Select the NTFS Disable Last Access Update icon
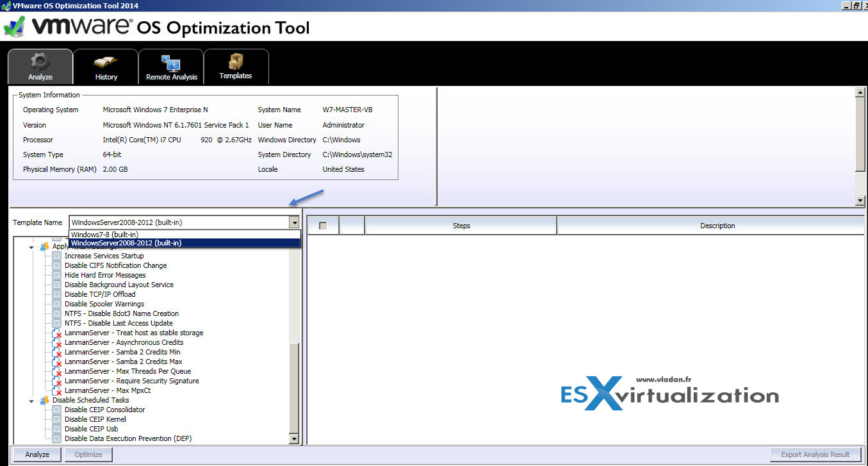The height and width of the screenshot is (466, 868). pos(56,323)
